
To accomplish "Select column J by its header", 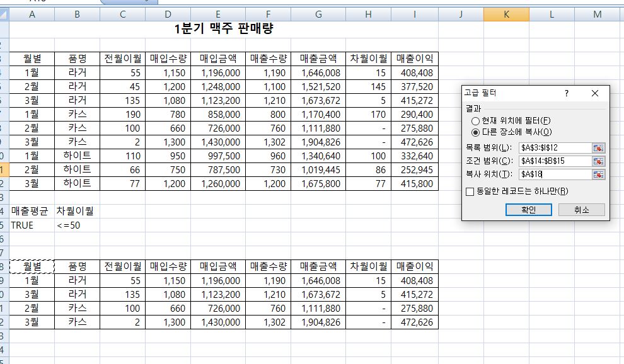I will tap(461, 14).
